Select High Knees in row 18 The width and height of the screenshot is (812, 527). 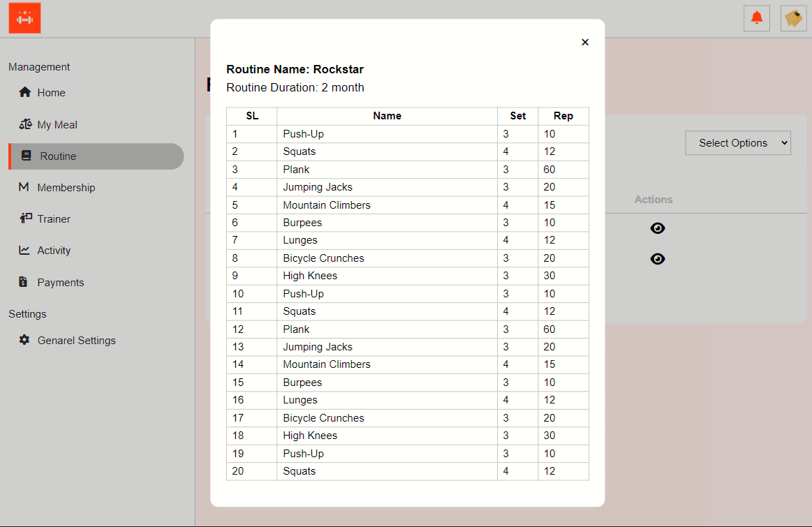click(310, 436)
